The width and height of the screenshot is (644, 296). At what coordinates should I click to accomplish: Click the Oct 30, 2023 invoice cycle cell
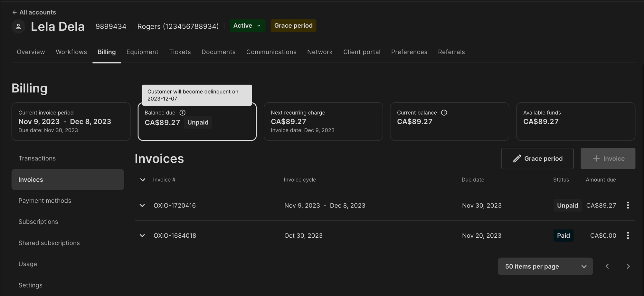coord(303,235)
